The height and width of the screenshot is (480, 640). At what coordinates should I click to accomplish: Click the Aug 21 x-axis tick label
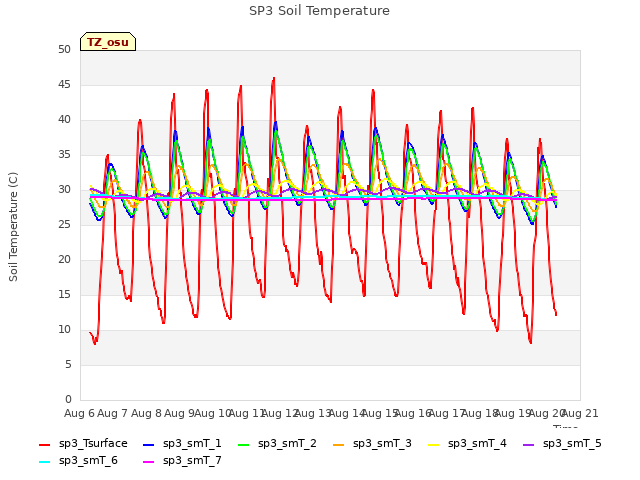pyautogui.click(x=580, y=413)
